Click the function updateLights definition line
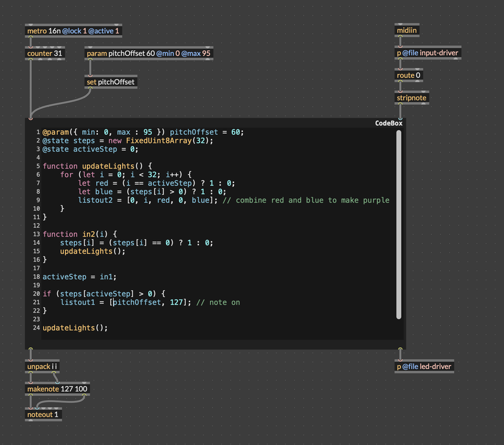Viewport: 504px width, 445px height. click(x=97, y=166)
